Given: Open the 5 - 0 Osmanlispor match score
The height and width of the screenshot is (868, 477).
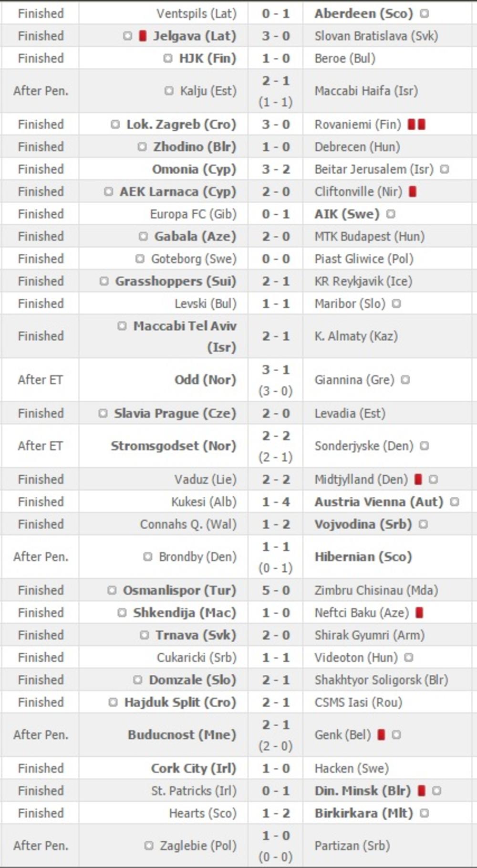Looking at the screenshot, I should click(276, 590).
